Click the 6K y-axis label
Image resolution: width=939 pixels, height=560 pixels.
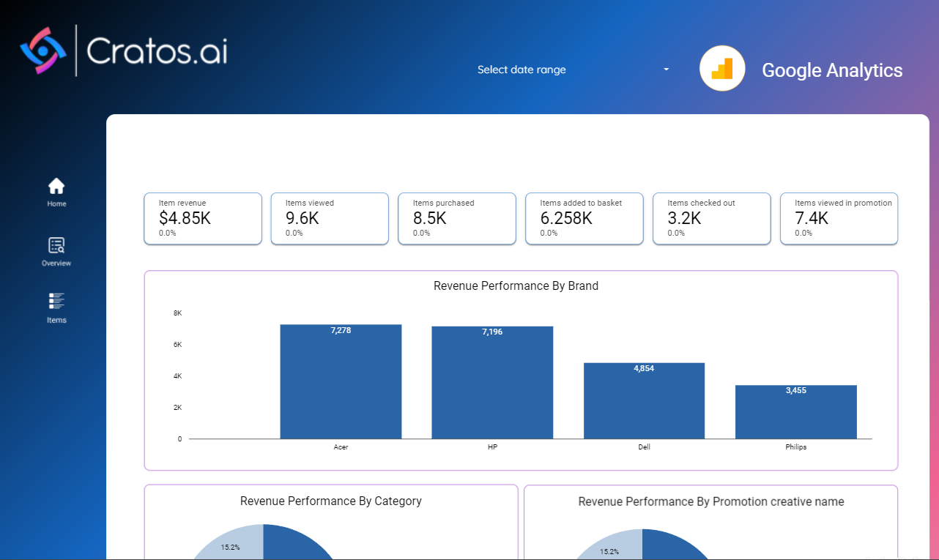(x=177, y=345)
